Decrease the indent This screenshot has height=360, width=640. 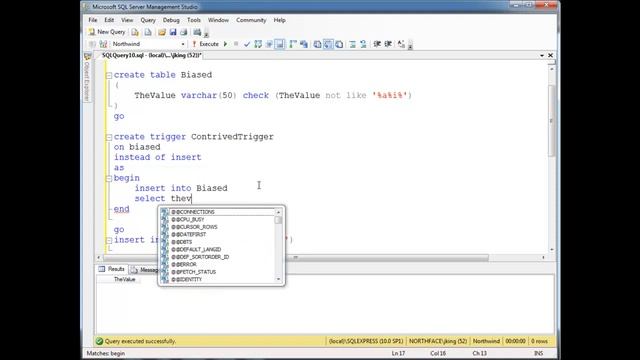tap(377, 44)
